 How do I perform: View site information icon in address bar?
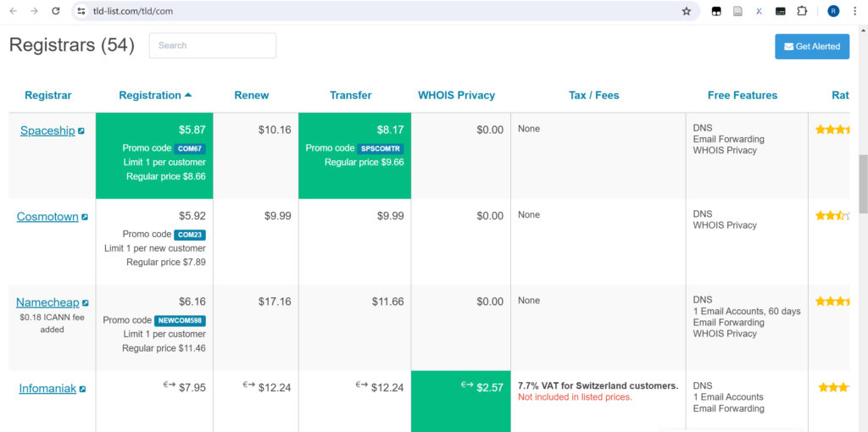(x=81, y=11)
